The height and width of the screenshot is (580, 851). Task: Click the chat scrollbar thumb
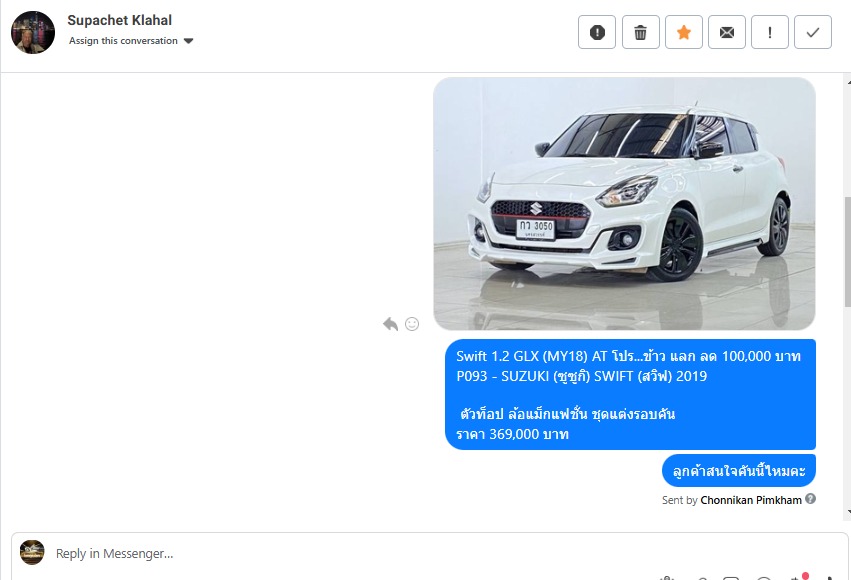pos(848,251)
